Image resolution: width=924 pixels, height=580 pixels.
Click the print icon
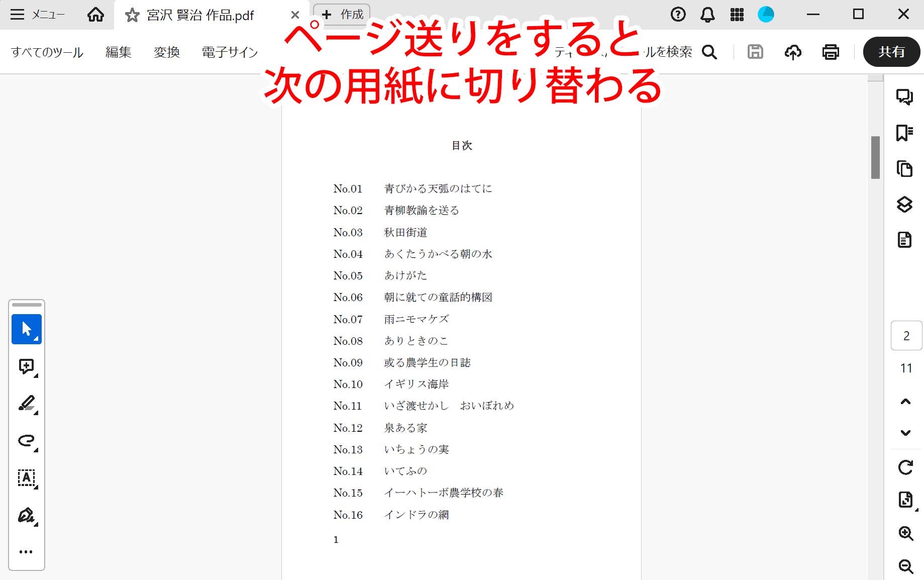(x=831, y=52)
